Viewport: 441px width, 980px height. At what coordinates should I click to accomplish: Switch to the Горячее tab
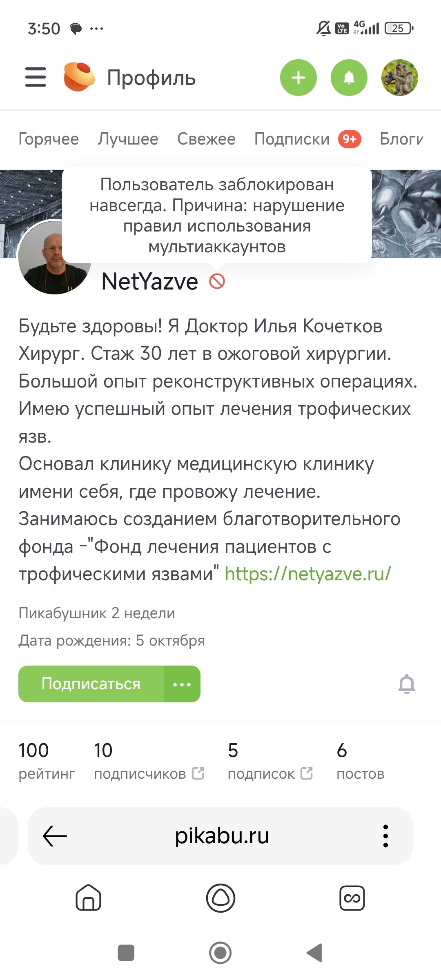pyautogui.click(x=49, y=139)
